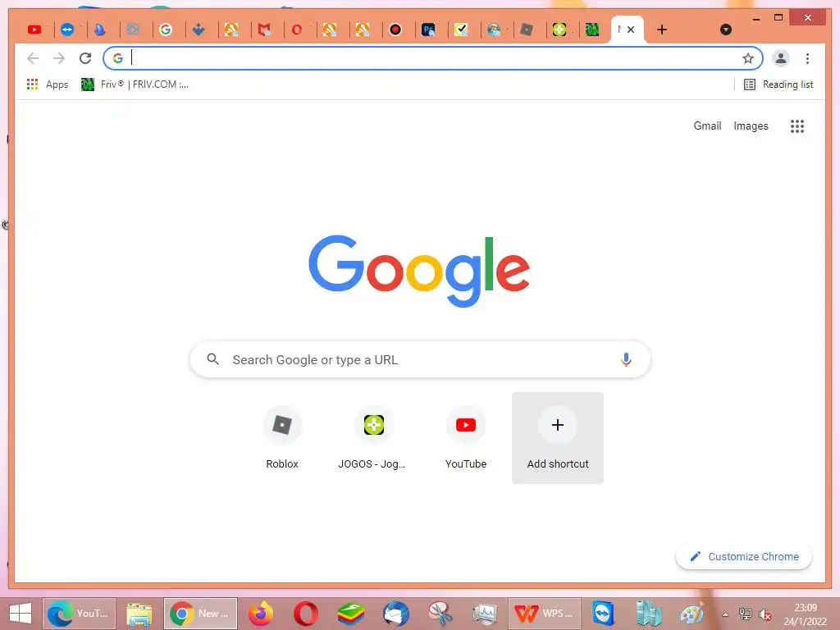Click magnifier icon in search box
The image size is (840, 630).
(212, 359)
